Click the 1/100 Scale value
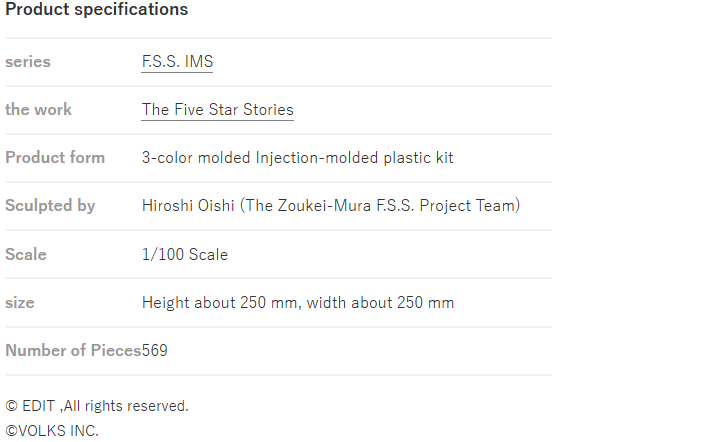 click(x=185, y=254)
